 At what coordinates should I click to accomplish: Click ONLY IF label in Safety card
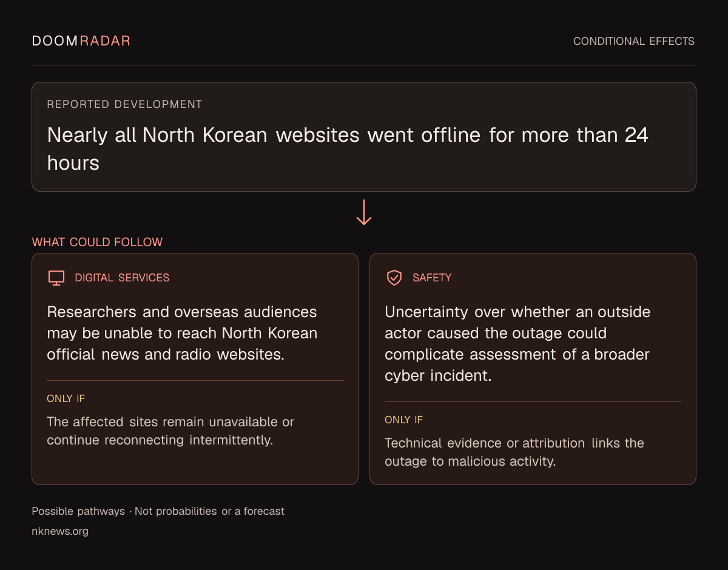(404, 420)
